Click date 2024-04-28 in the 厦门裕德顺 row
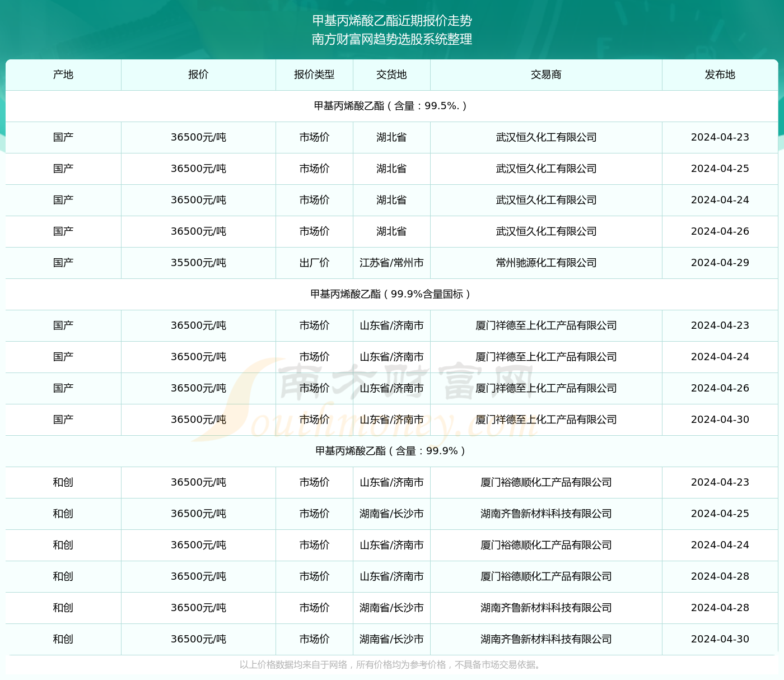 (x=720, y=576)
